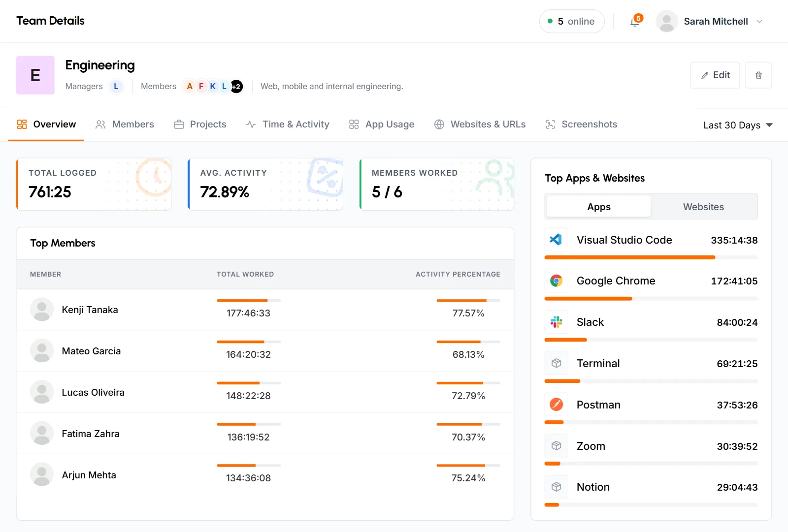
Task: Open Arjun Mehta member name
Action: (89, 475)
